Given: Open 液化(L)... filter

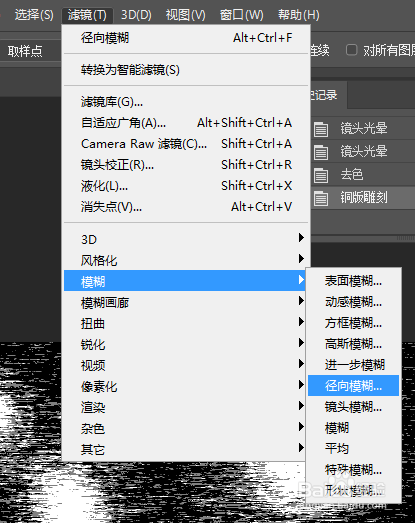Looking at the screenshot, I should click(x=186, y=186).
